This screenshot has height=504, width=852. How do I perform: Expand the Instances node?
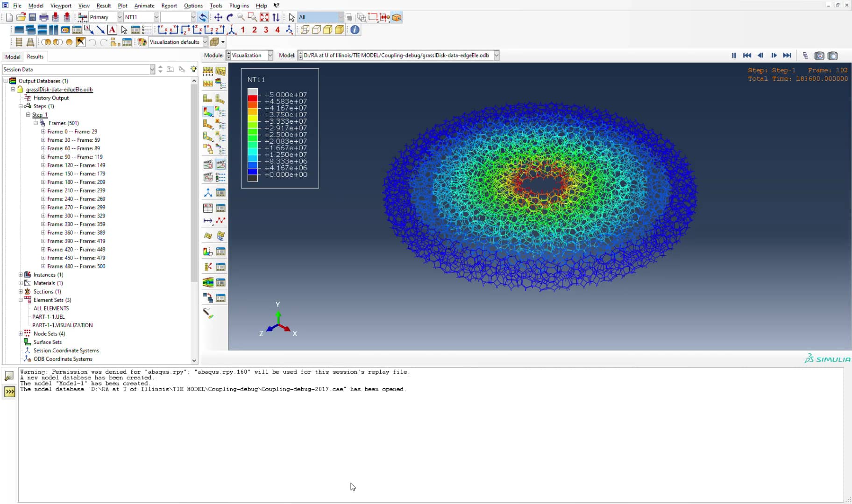point(21,274)
